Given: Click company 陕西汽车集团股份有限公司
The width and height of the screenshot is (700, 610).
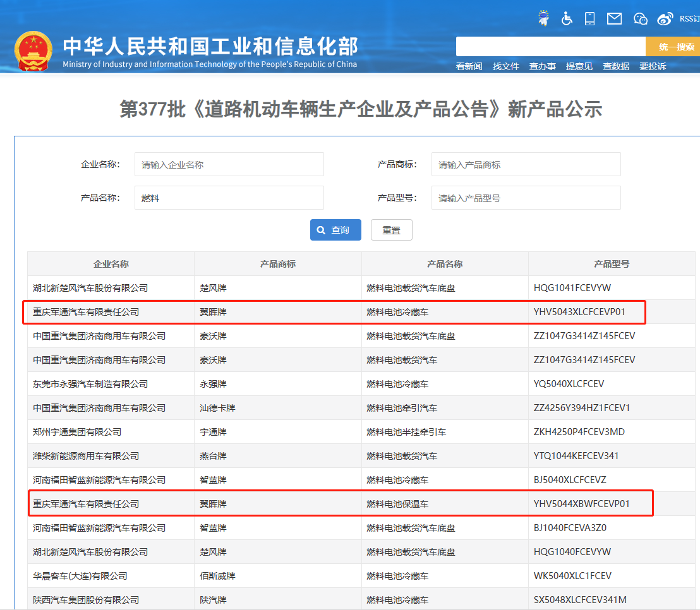Looking at the screenshot, I should click(x=86, y=600).
